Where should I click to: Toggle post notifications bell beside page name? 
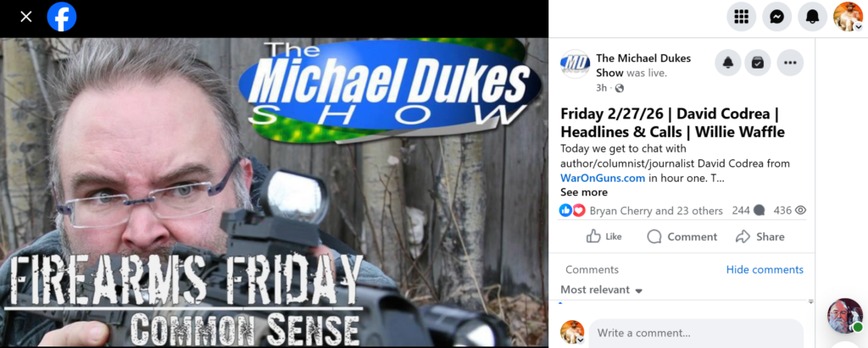[x=728, y=63]
